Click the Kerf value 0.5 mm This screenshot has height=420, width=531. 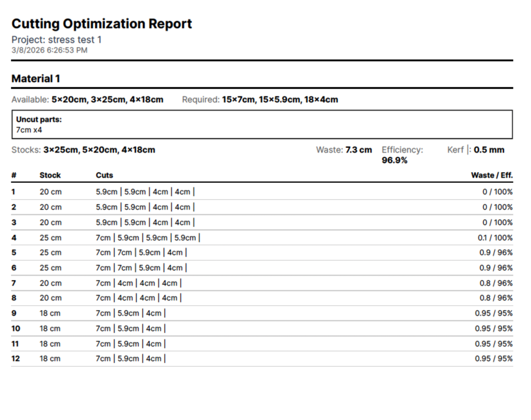[489, 150]
